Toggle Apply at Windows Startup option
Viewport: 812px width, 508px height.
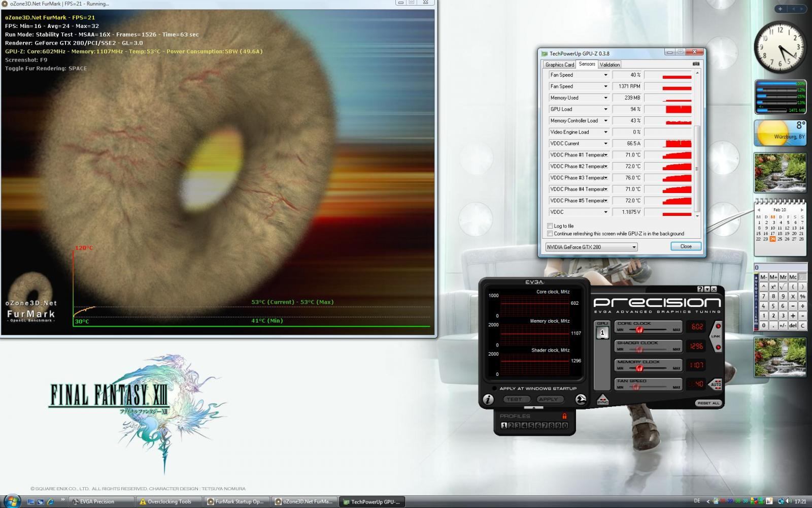tap(495, 389)
